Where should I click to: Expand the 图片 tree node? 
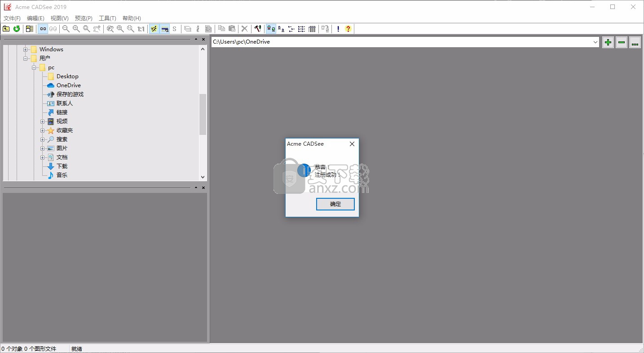43,148
